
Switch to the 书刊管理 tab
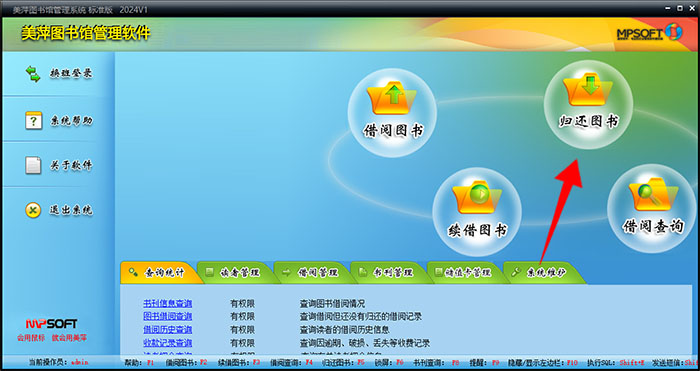pyautogui.click(x=388, y=272)
